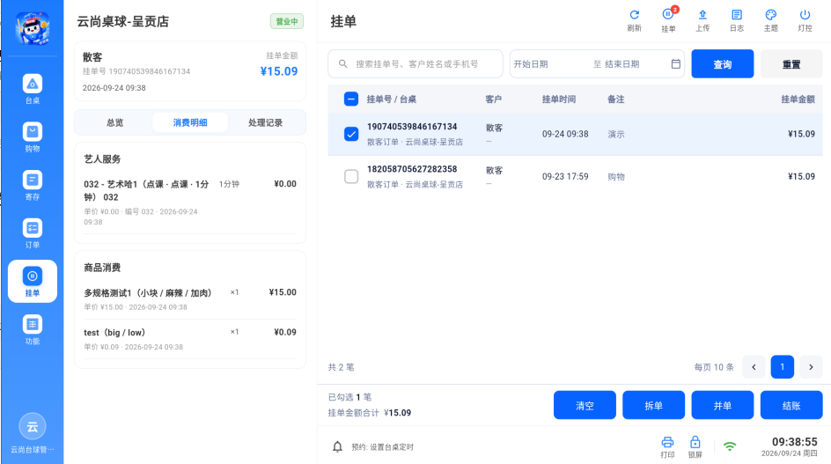Click the app logo mascot

tap(32, 28)
